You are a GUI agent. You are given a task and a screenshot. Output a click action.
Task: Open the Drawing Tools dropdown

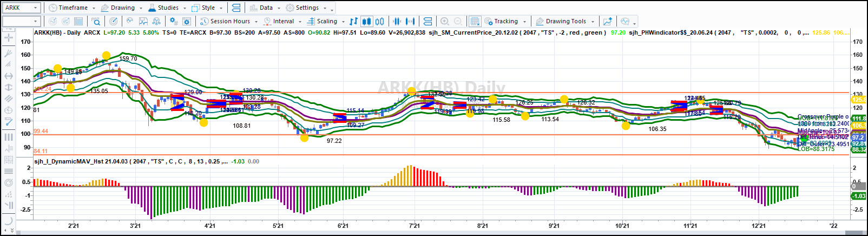coord(565,21)
